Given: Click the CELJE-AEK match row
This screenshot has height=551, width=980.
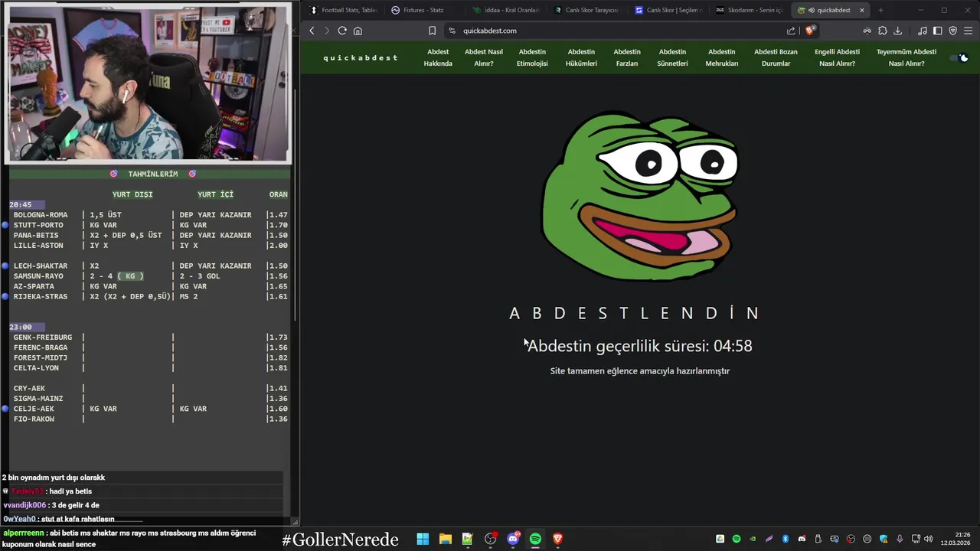Looking at the screenshot, I should 149,409.
